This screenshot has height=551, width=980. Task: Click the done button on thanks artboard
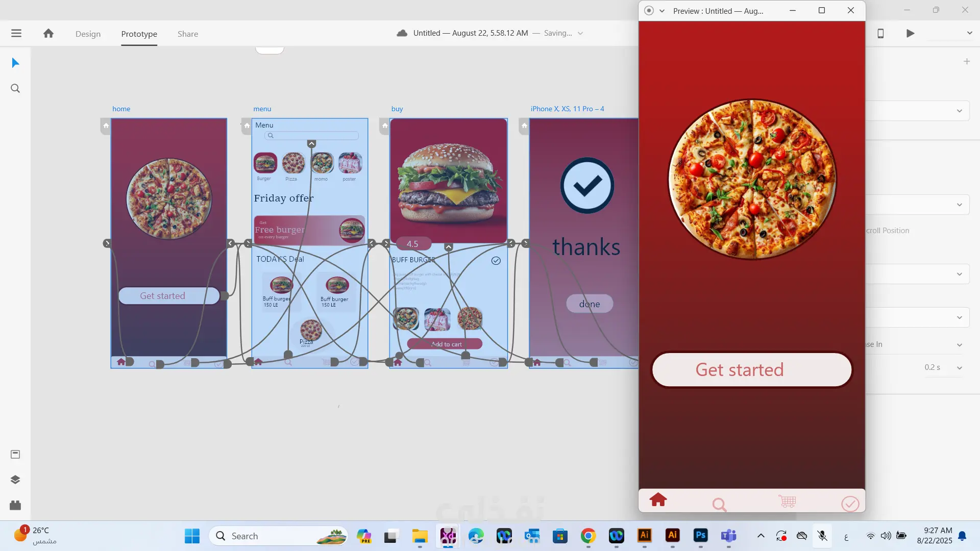[590, 304]
